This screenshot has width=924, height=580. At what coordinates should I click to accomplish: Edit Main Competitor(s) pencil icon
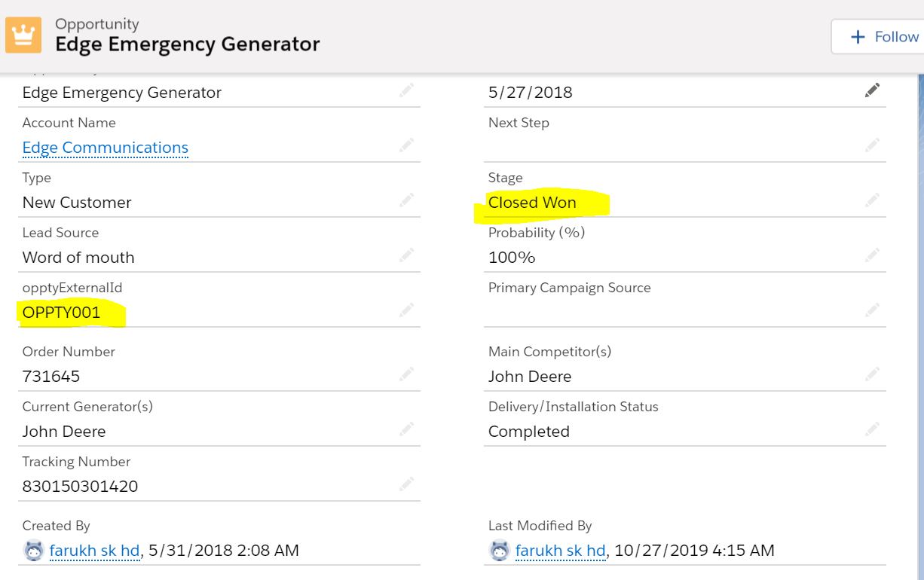[872, 374]
